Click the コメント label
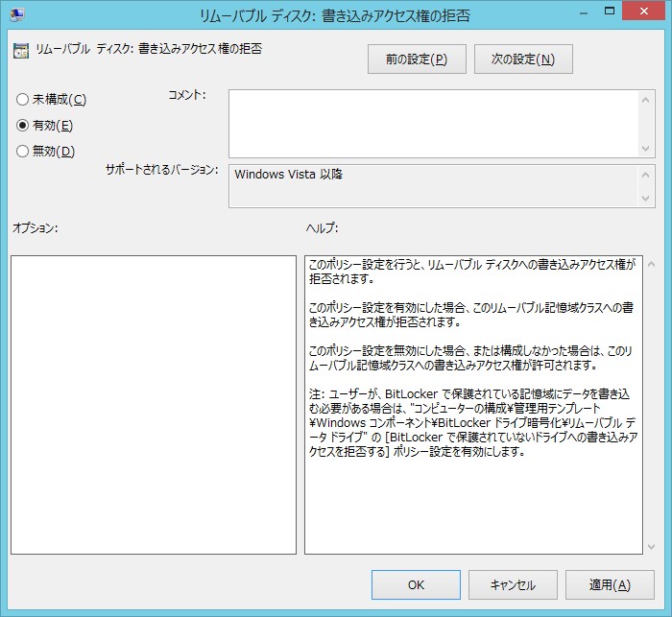The width and height of the screenshot is (672, 617). click(187, 95)
